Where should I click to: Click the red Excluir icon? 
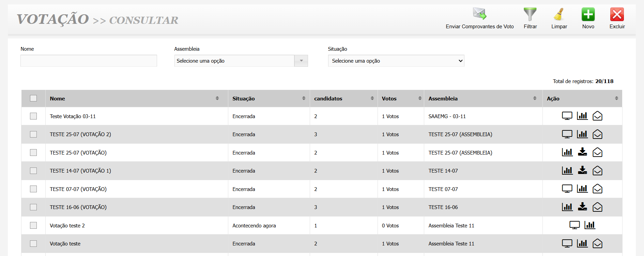tap(617, 14)
